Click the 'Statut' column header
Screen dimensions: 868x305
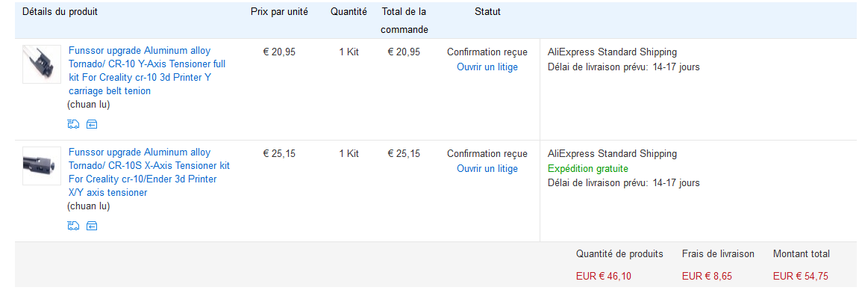[x=487, y=12]
